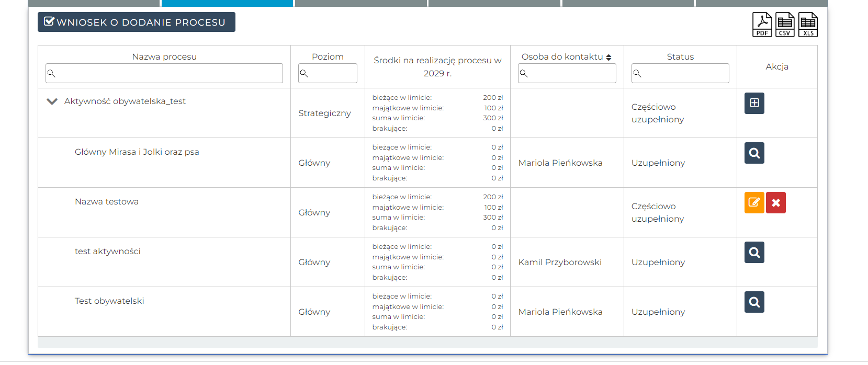View details of test aktywności process
The image size is (868, 365).
[754, 253]
